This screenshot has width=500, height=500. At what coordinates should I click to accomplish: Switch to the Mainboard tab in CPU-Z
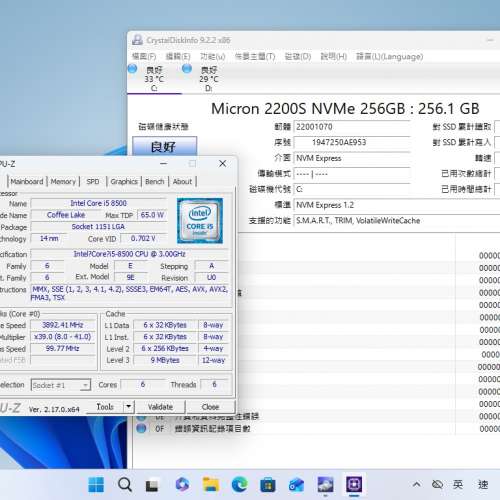tap(27, 182)
